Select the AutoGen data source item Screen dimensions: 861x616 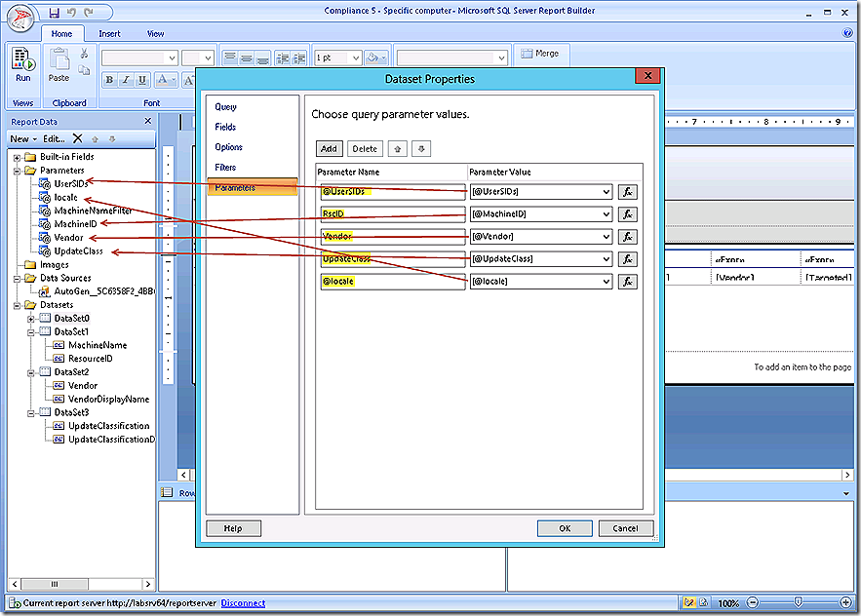point(103,291)
